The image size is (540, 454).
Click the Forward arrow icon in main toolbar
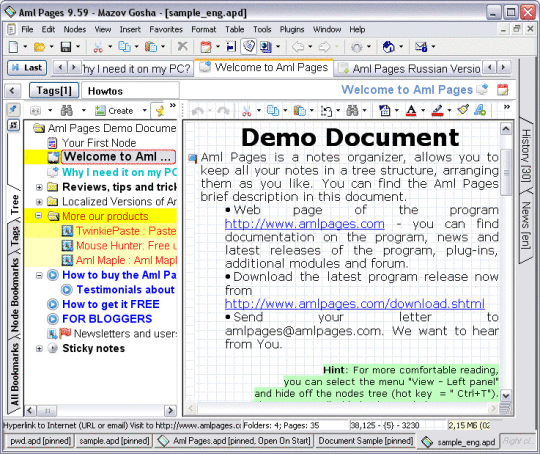pyautogui.click(x=324, y=47)
